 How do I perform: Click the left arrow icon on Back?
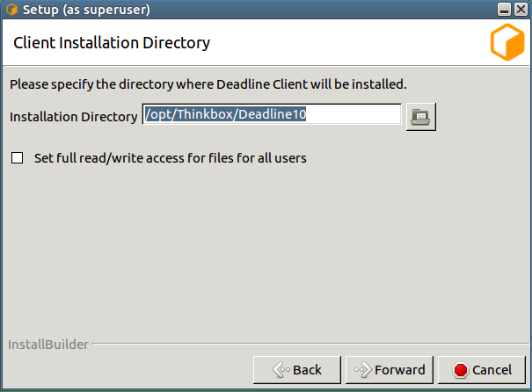tap(281, 370)
